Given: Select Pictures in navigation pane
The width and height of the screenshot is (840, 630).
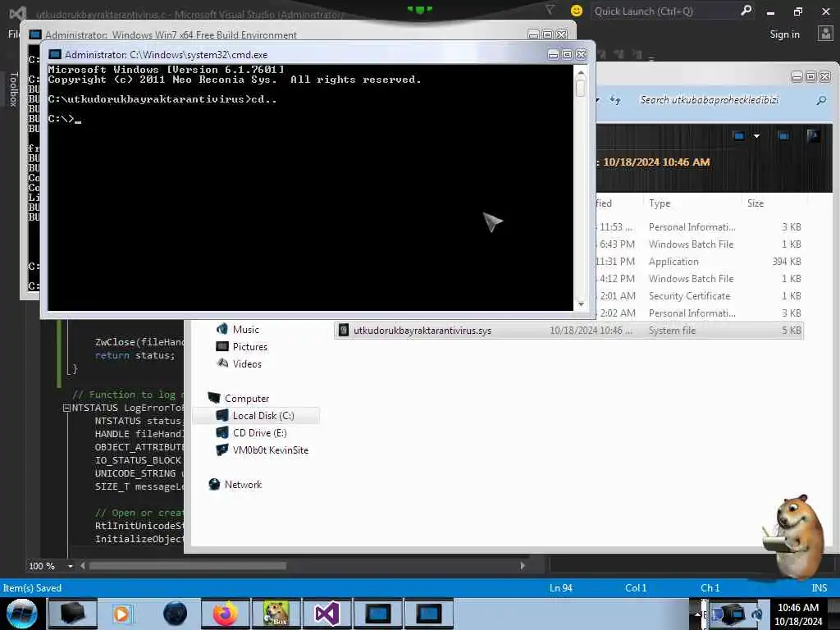Looking at the screenshot, I should coord(249,347).
